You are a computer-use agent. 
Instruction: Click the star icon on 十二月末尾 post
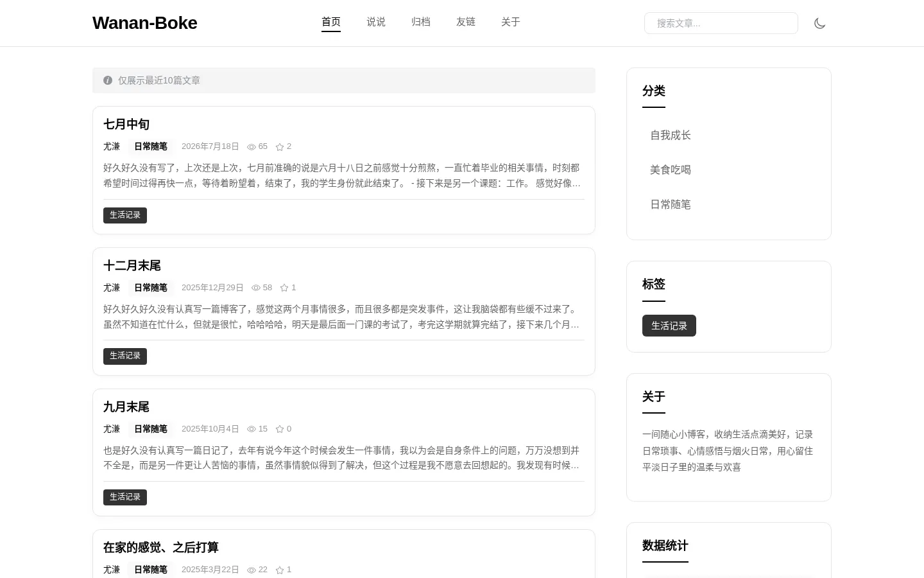[284, 288]
